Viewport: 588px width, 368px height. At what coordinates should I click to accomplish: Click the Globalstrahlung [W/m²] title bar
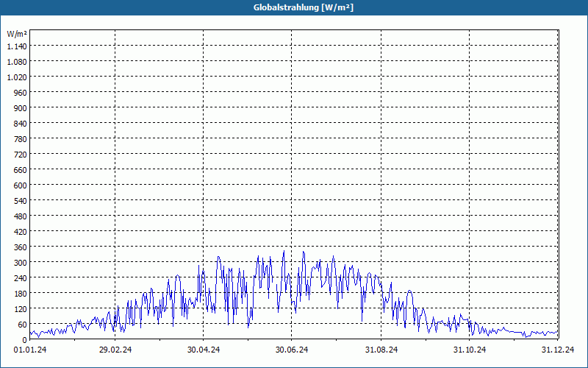tap(294, 7)
